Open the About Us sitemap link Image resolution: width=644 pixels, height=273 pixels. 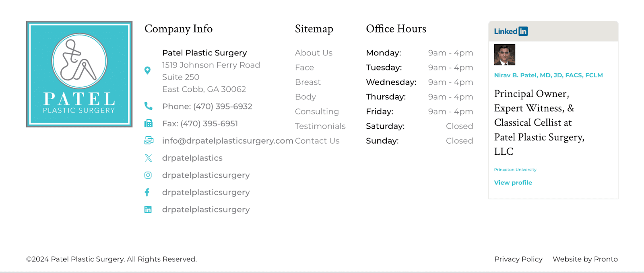pyautogui.click(x=314, y=53)
